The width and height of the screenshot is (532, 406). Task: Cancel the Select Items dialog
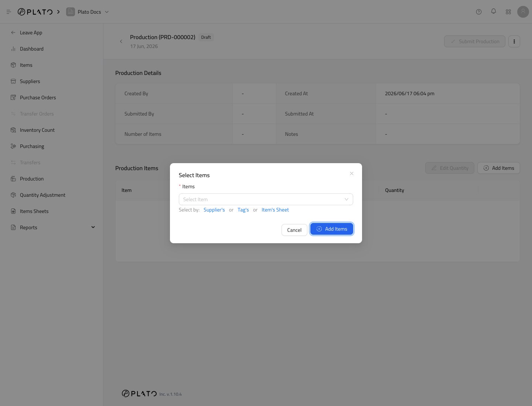pos(294,230)
